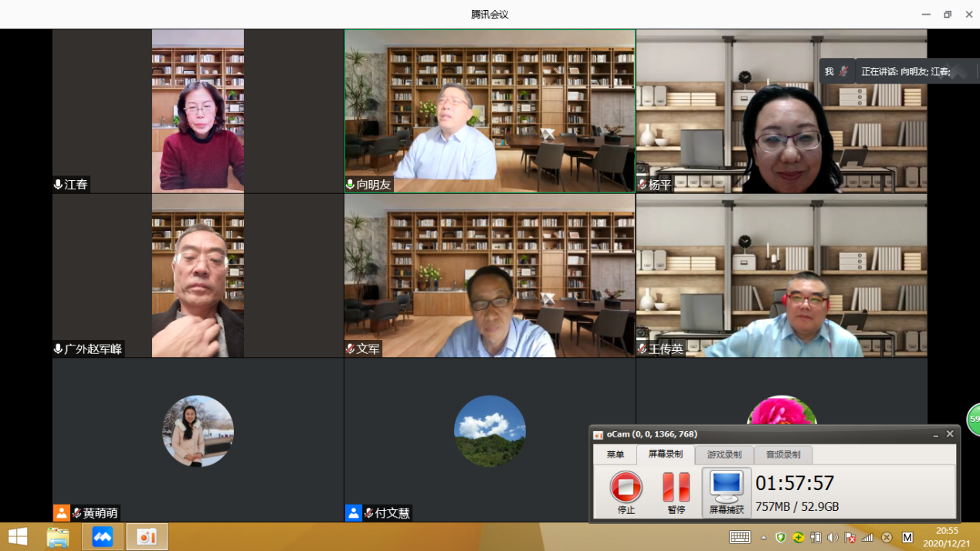Select 向明友's active speaker video tile
Viewport: 980px width, 551px height.
490,111
